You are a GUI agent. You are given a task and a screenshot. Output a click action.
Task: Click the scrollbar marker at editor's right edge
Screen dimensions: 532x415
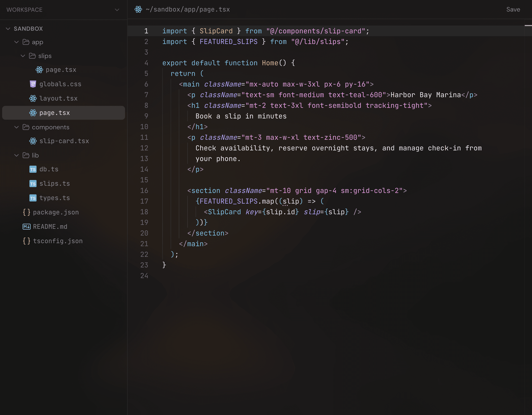528,25
